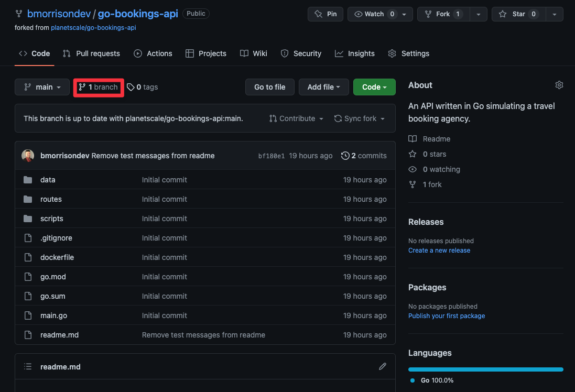Viewport: 575px width, 392px height.
Task: Click the scripts folder icon
Action: [28, 219]
